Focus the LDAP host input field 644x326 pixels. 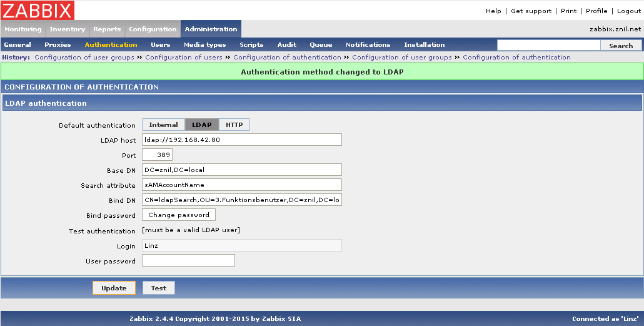pyautogui.click(x=242, y=140)
